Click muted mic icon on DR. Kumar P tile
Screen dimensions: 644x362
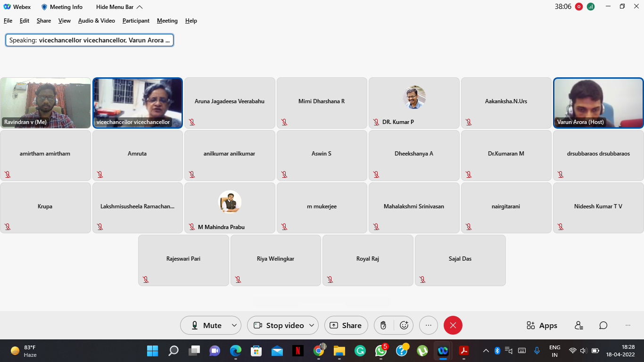(x=376, y=122)
